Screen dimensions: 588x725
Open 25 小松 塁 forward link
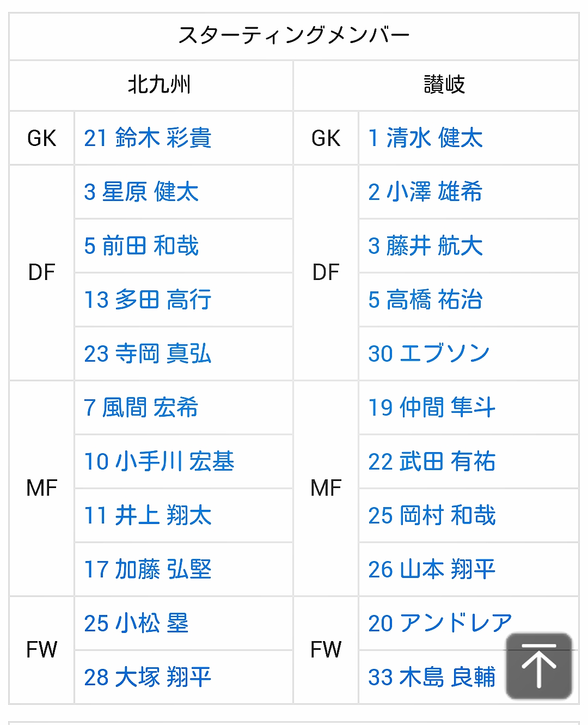point(136,623)
